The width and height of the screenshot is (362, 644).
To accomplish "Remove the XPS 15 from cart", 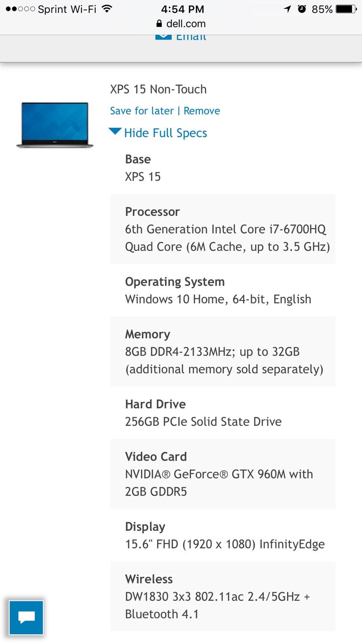I will [x=202, y=111].
